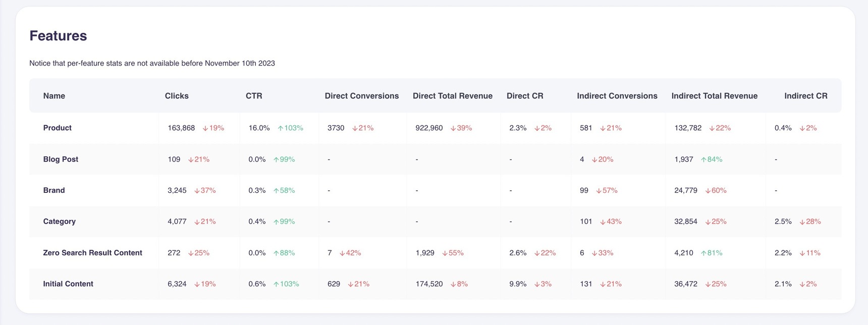The image size is (868, 325).
Task: Sort table by the Clicks column header
Action: click(177, 96)
